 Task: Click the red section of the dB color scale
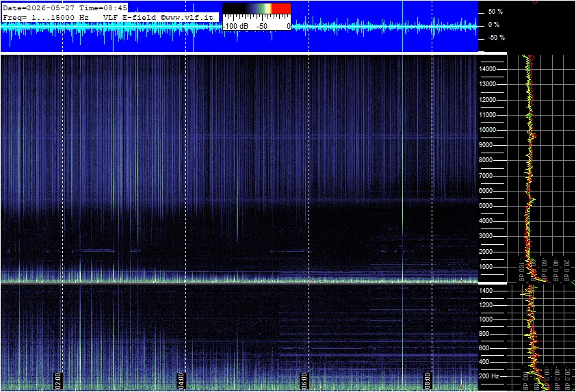pos(281,9)
